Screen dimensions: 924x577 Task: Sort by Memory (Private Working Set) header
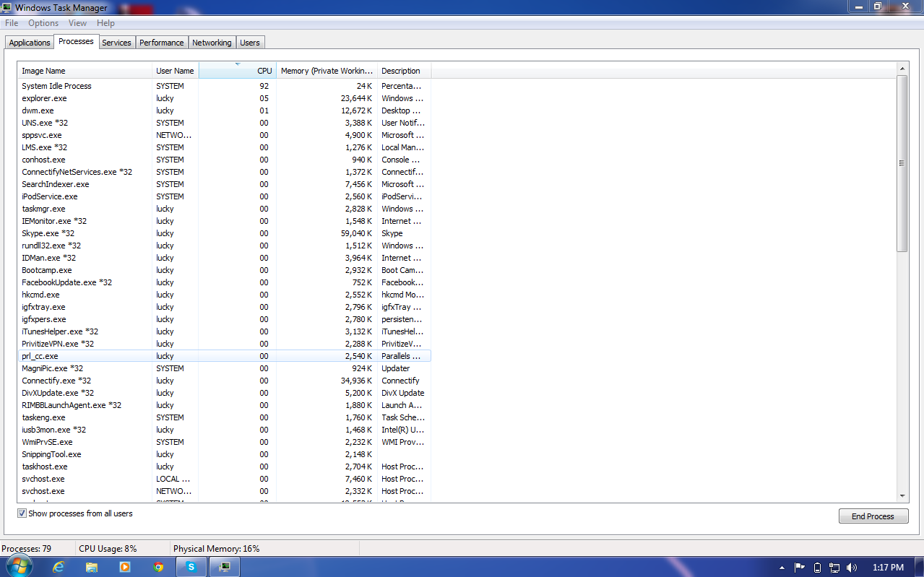(x=327, y=71)
